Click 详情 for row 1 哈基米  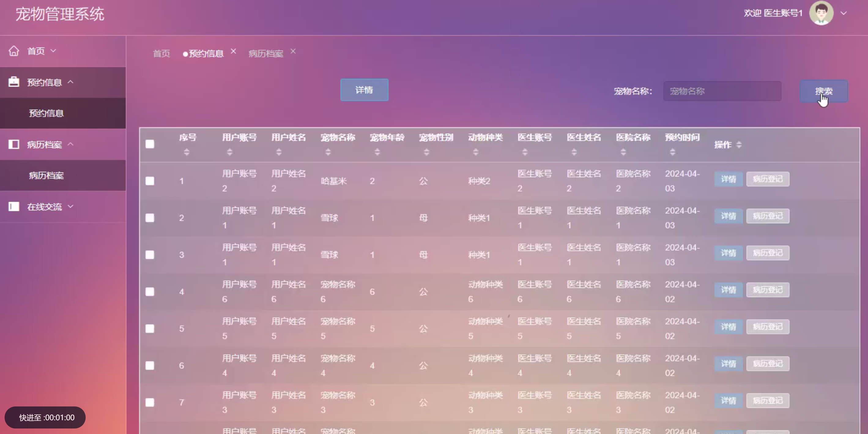click(x=728, y=179)
